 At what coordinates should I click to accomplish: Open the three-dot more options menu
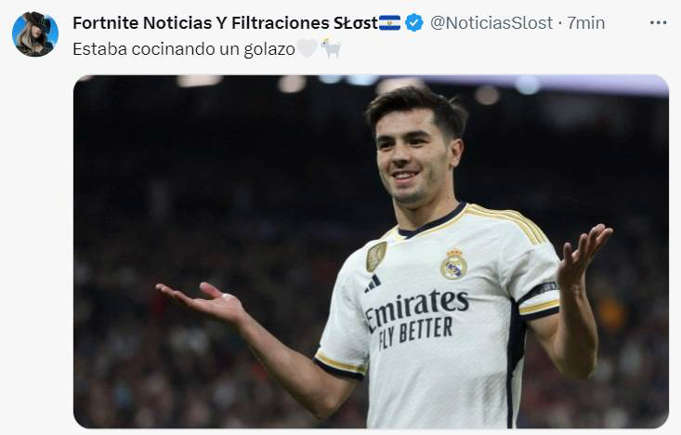(x=658, y=23)
